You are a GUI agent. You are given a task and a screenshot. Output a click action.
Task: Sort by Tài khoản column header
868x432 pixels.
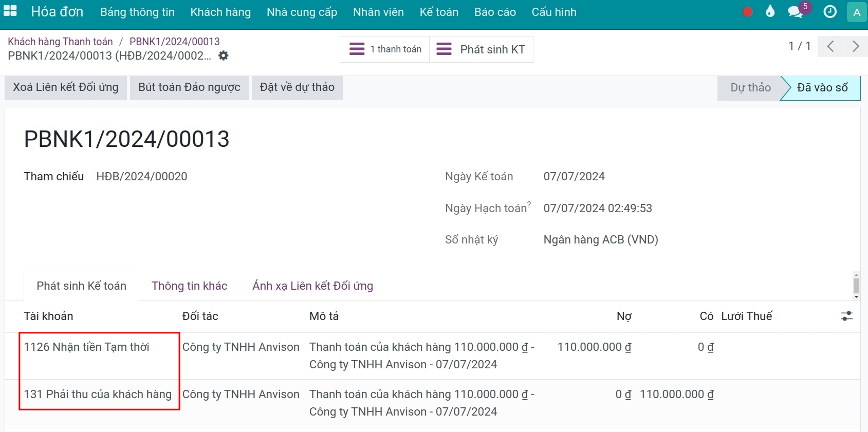pyautogui.click(x=48, y=316)
